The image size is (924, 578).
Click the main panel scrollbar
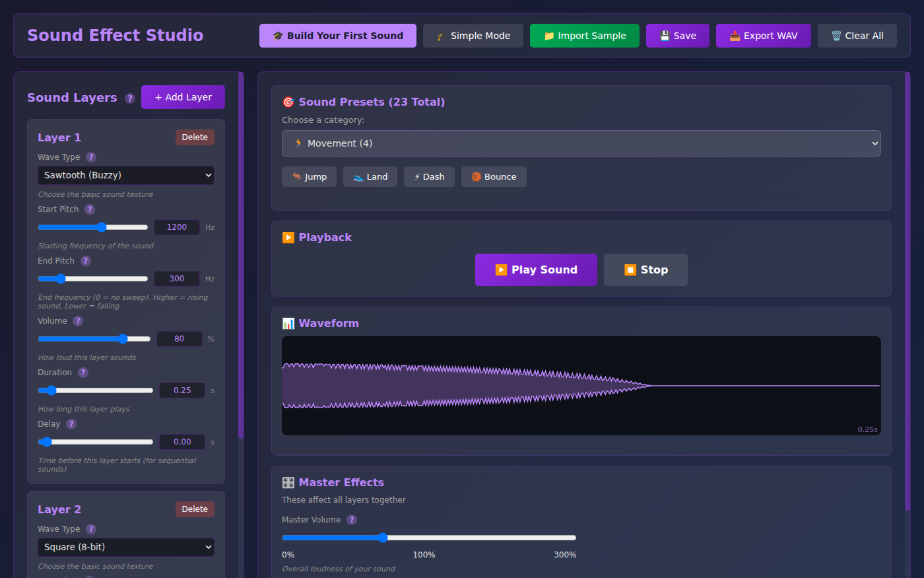click(907, 291)
